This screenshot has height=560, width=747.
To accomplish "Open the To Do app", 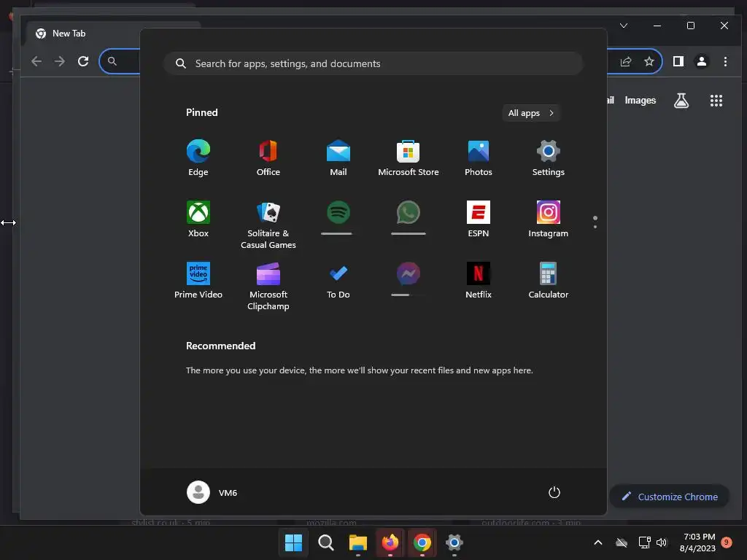I will tap(338, 281).
